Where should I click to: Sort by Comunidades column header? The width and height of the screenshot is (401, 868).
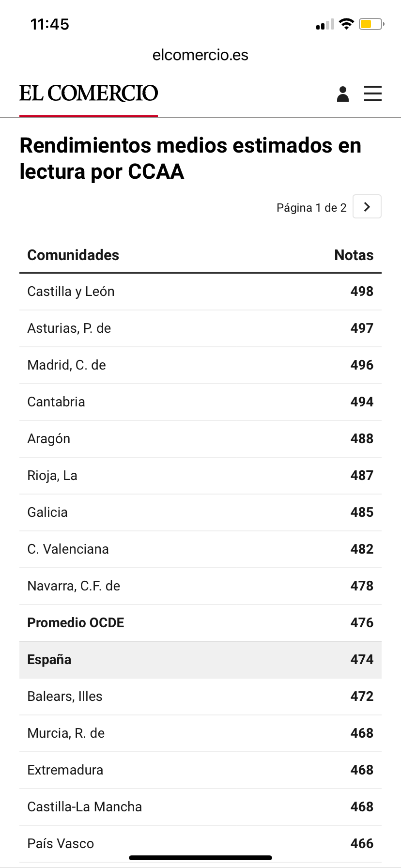pos(73,255)
